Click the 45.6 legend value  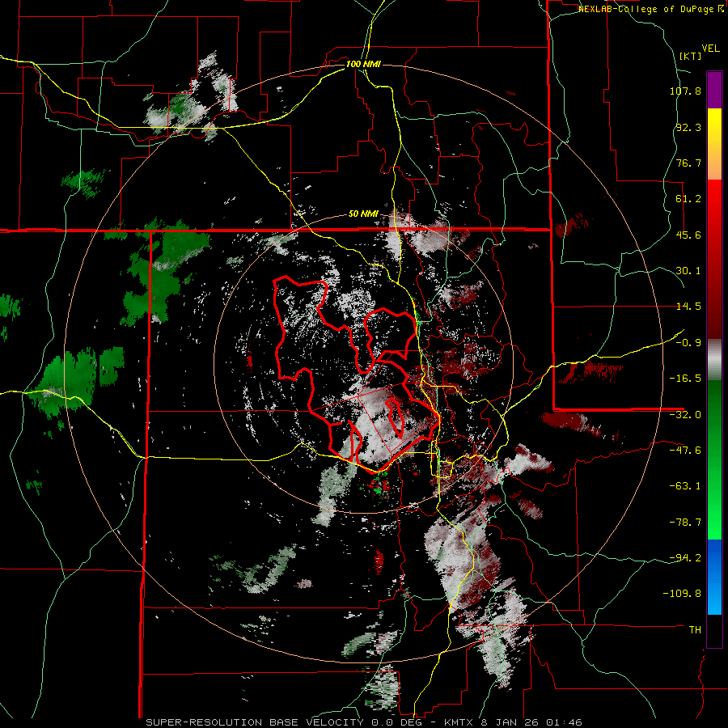click(x=688, y=235)
